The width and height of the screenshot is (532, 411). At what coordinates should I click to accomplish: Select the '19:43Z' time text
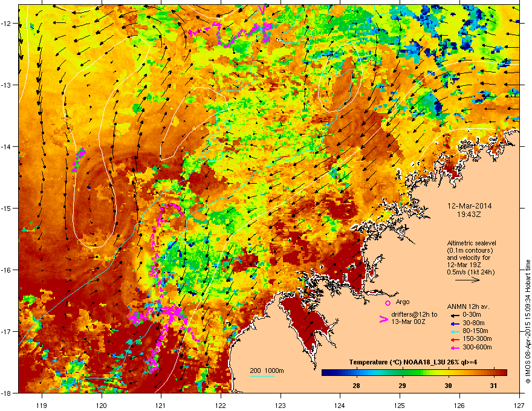(x=470, y=215)
